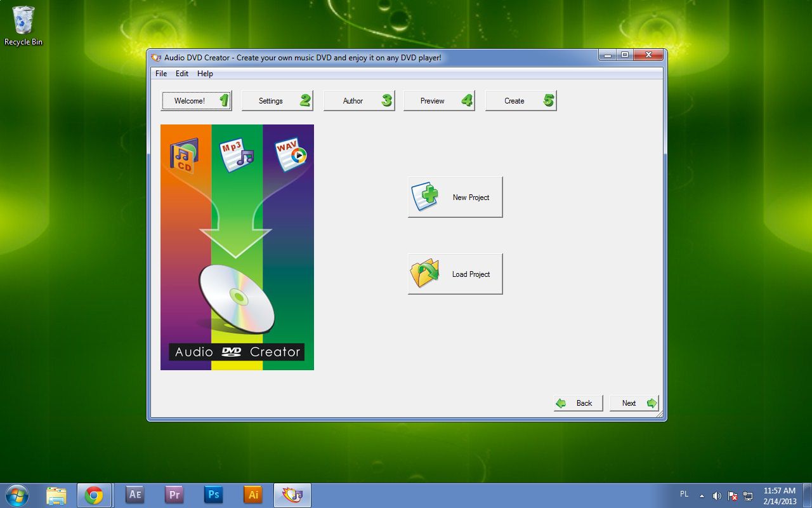Open the File menu
Screen dimensions: 812x508
point(161,74)
